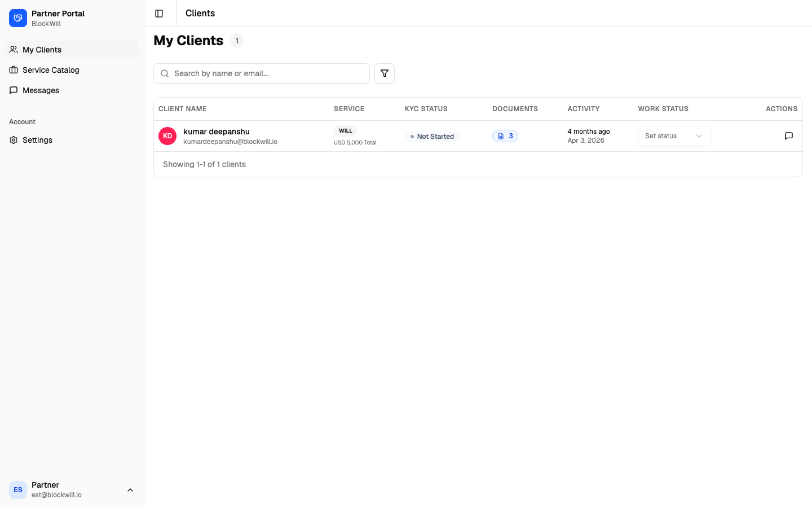
Task: Click Showing 1-1 of 1 clients text
Action: 204,164
